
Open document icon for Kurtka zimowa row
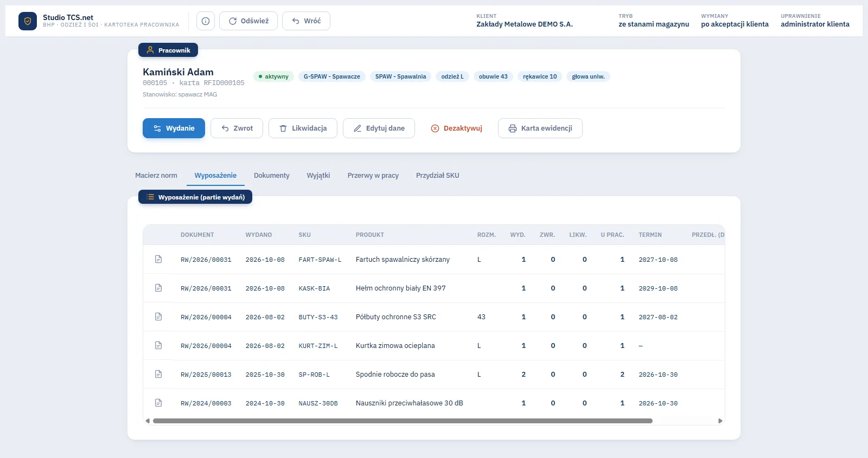pos(158,345)
